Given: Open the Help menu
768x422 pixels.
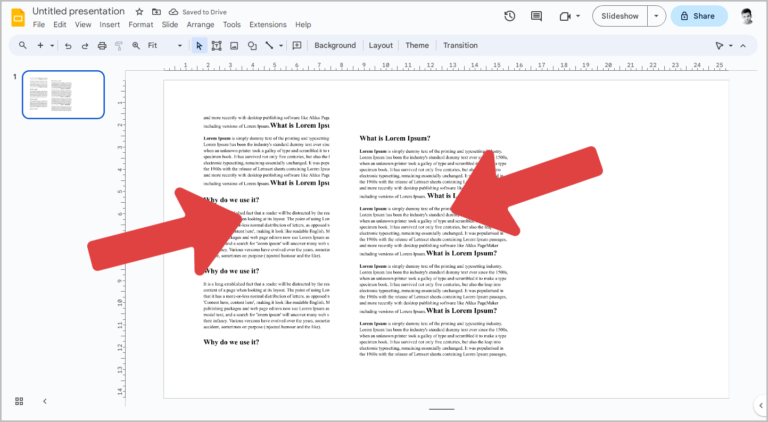Looking at the screenshot, I should tap(303, 24).
